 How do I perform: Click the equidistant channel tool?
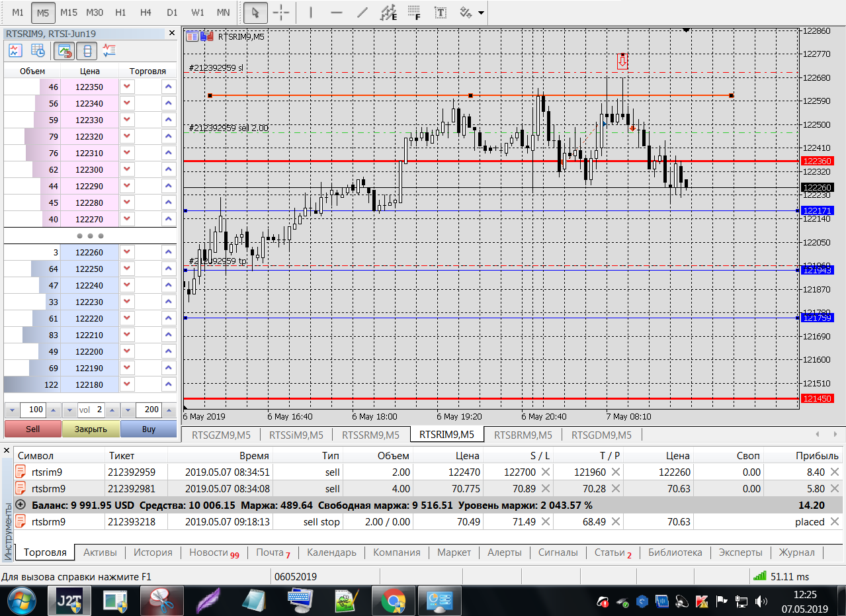(x=388, y=13)
